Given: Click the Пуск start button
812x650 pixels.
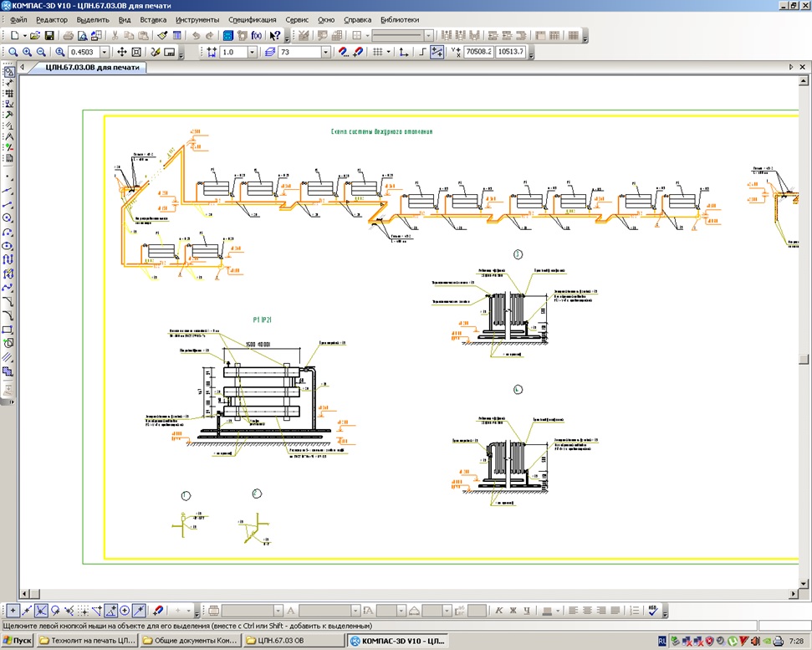Looking at the screenshot, I should click(x=18, y=640).
